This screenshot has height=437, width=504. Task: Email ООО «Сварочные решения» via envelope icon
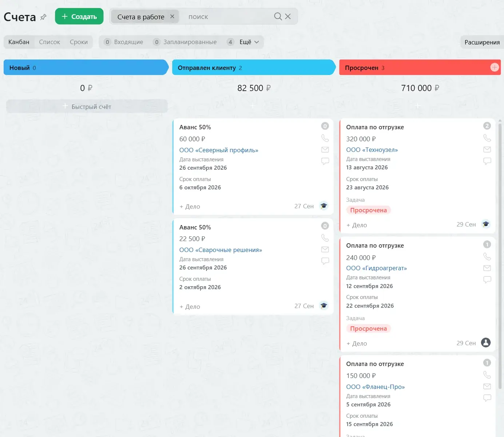[x=325, y=249]
